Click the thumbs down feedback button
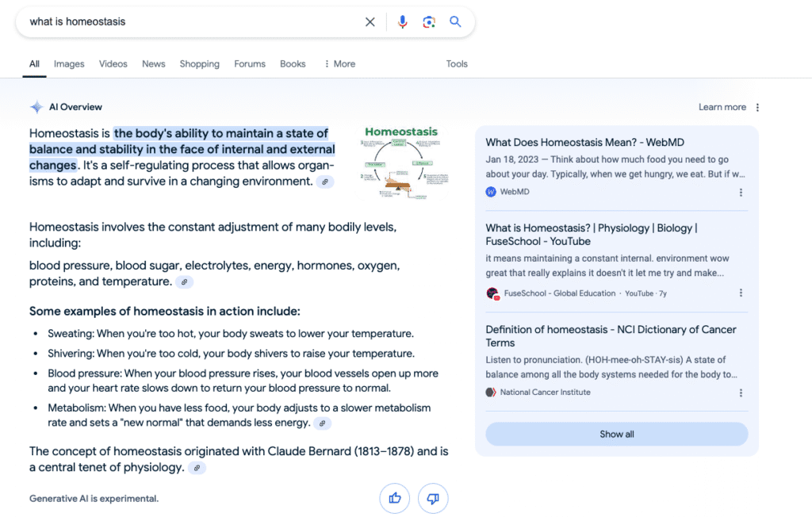The height and width of the screenshot is (517, 812). 433,499
